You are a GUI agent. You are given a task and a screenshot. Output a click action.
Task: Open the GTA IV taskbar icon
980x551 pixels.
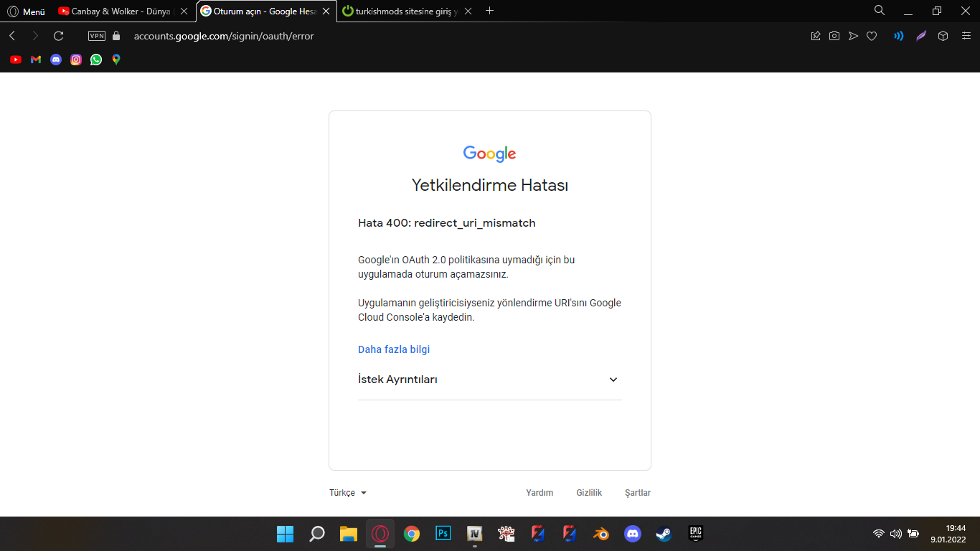click(475, 534)
